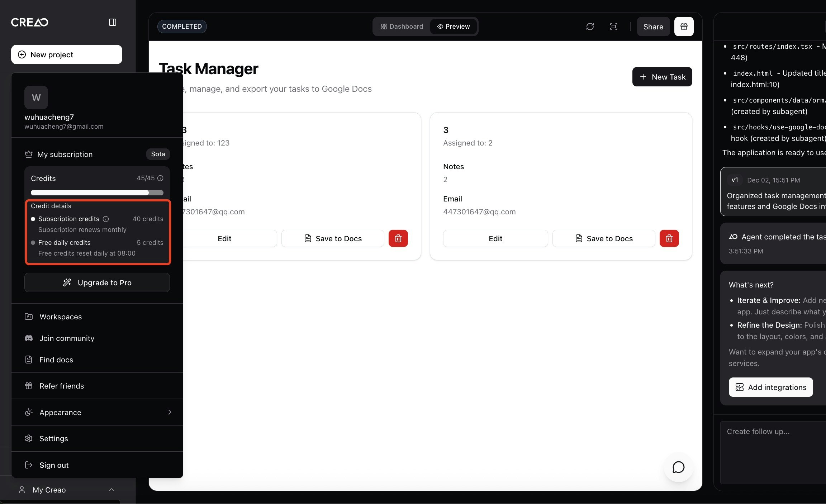Click the fullscreen preview icon

click(613, 27)
